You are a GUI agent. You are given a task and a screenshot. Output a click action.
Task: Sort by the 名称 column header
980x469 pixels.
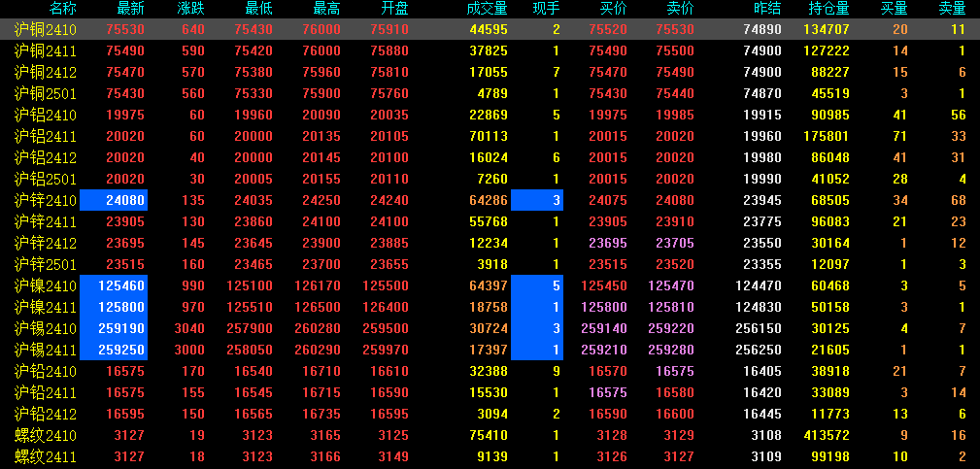tap(62, 9)
